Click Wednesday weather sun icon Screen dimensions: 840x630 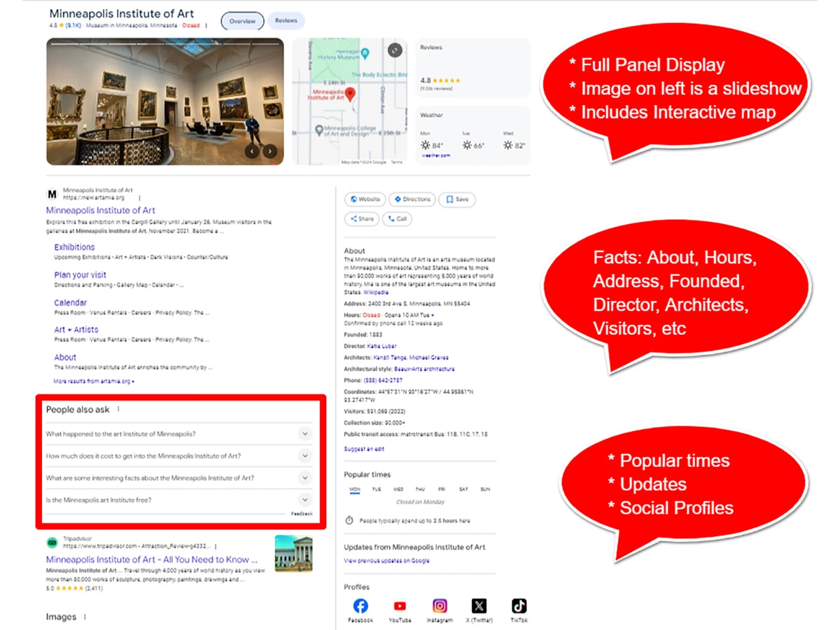(x=509, y=146)
